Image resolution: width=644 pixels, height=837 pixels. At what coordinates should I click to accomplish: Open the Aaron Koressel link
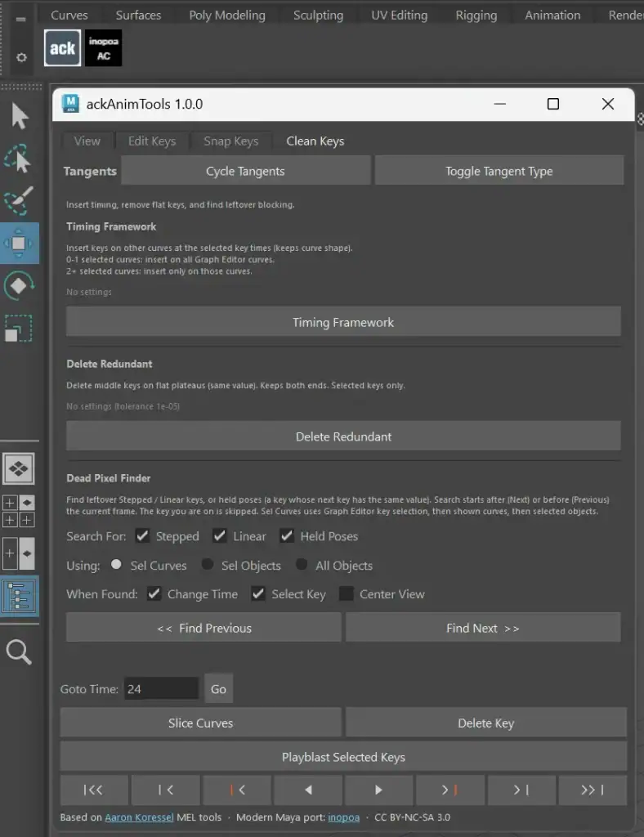[139, 817]
